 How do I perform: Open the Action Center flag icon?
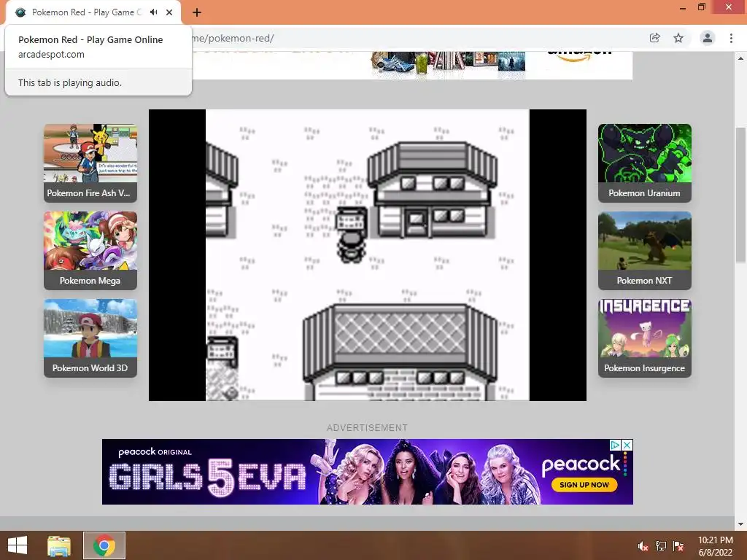pos(678,546)
